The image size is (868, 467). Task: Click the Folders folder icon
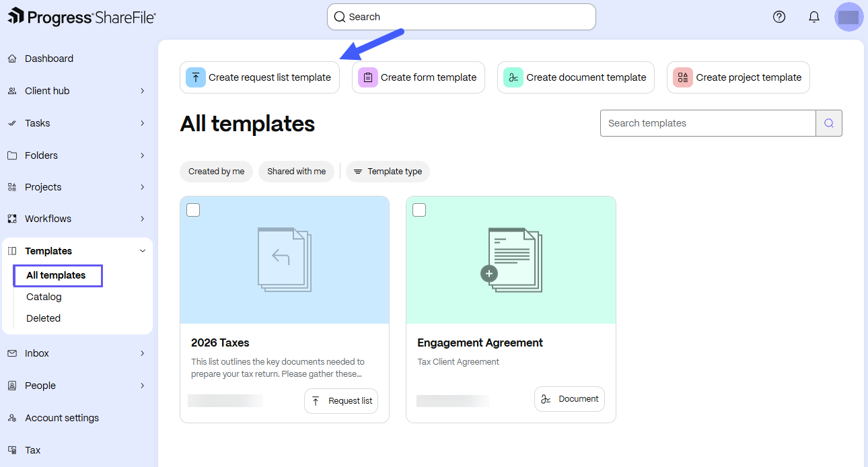[x=12, y=155]
